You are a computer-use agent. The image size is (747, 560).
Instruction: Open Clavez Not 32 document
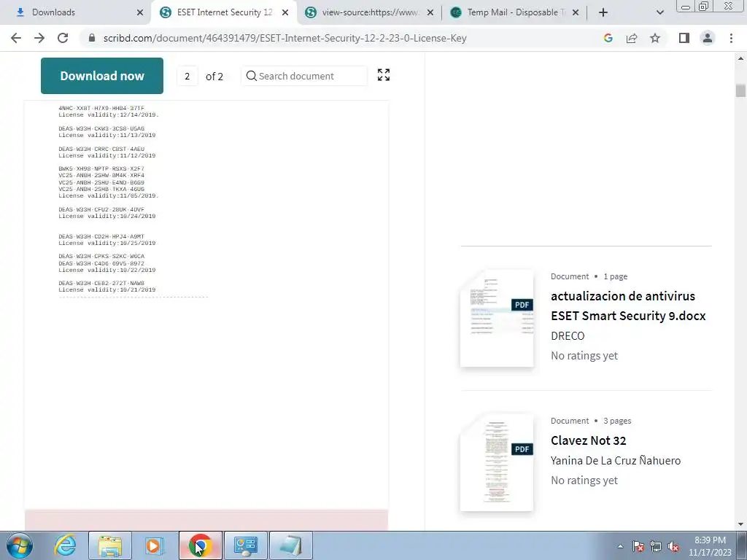(589, 440)
